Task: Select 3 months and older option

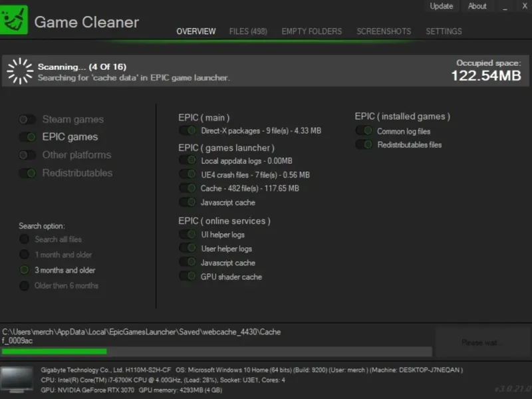Action: pyautogui.click(x=24, y=270)
